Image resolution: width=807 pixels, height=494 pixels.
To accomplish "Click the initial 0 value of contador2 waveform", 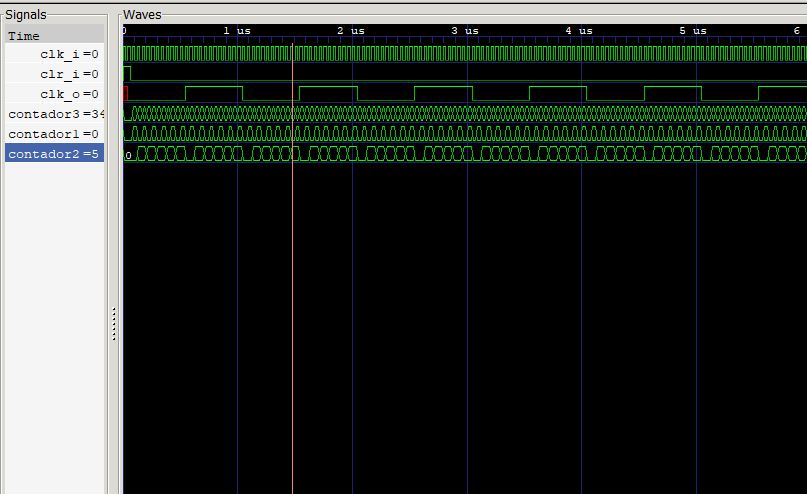I will [x=128, y=154].
